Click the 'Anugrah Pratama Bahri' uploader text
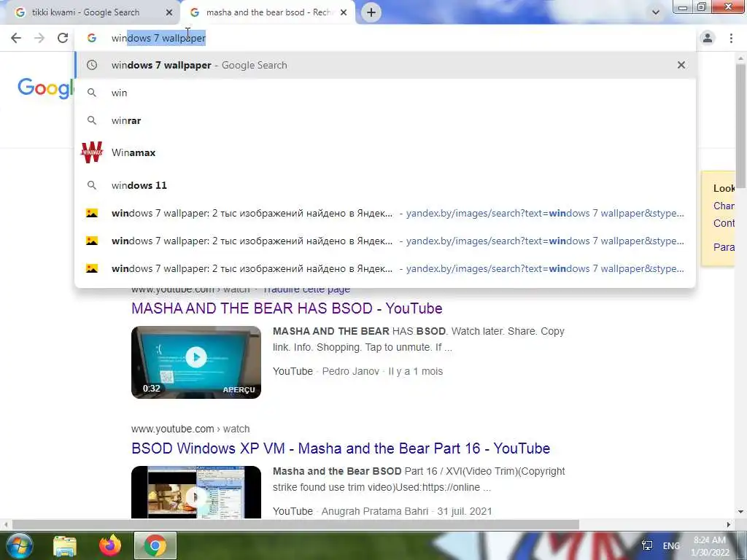 click(374, 511)
